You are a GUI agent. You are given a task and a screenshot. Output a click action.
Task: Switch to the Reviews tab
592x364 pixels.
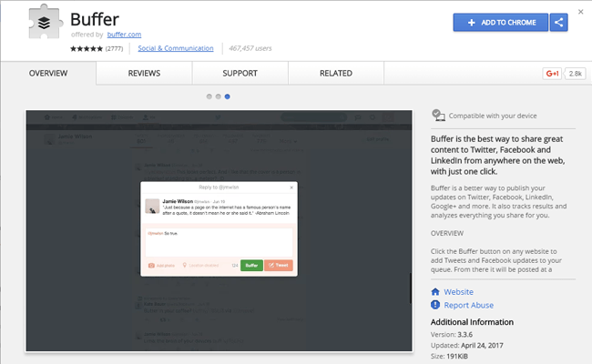(x=144, y=73)
